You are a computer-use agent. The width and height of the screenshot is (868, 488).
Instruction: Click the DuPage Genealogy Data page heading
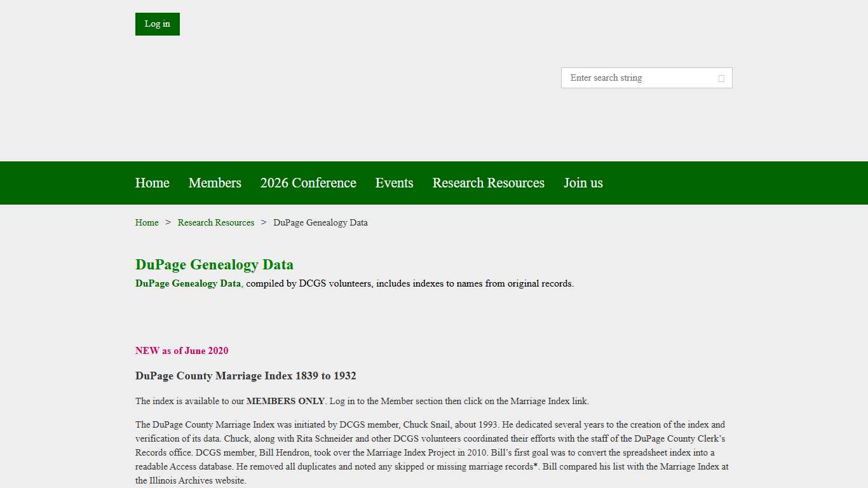coord(214,264)
